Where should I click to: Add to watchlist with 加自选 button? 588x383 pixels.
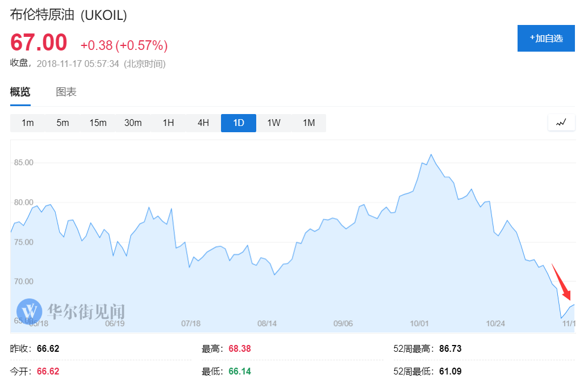546,39
